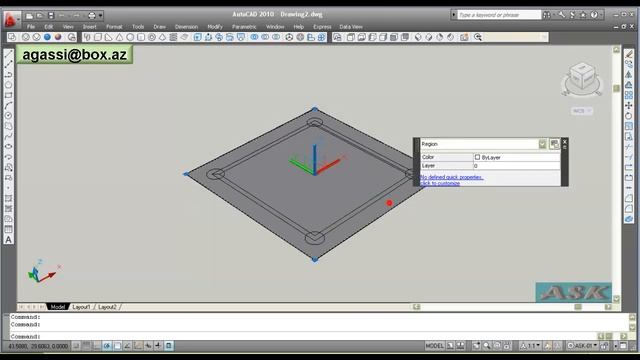Toggle Object Snap in status bar
Screen dimensions: 640x360
(117, 346)
